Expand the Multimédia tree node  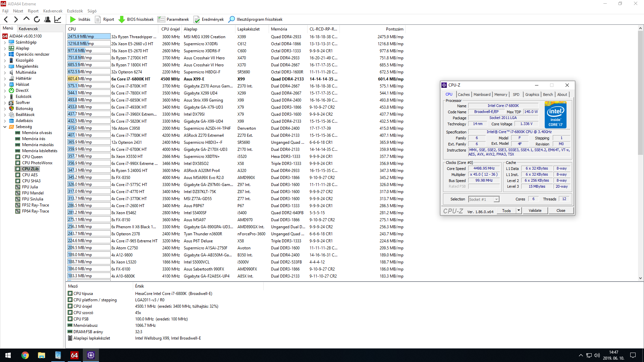pyautogui.click(x=5, y=72)
